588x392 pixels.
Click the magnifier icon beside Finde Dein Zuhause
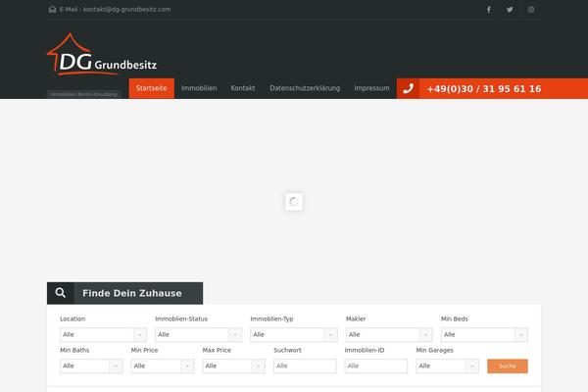61,293
